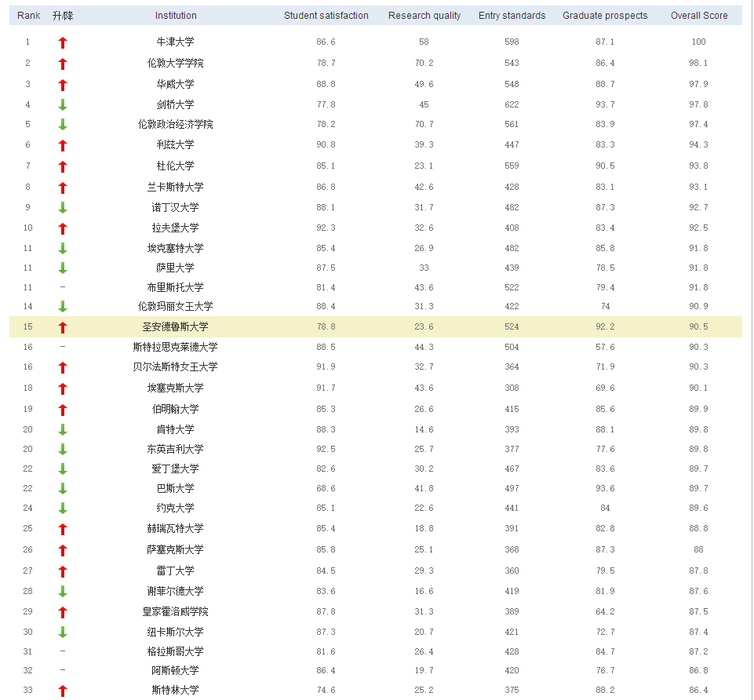754x700 pixels.
Task: Click the Student satisfaction column header
Action: click(x=326, y=16)
